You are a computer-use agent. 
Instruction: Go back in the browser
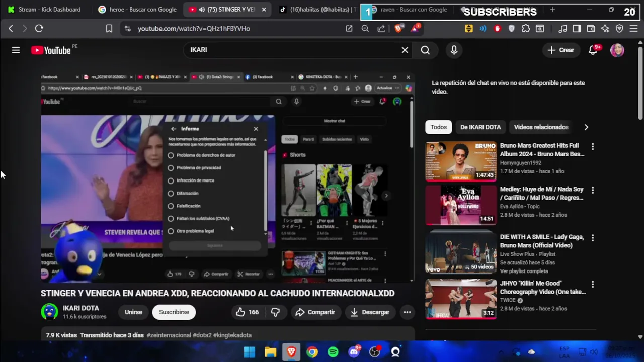pos(11,29)
